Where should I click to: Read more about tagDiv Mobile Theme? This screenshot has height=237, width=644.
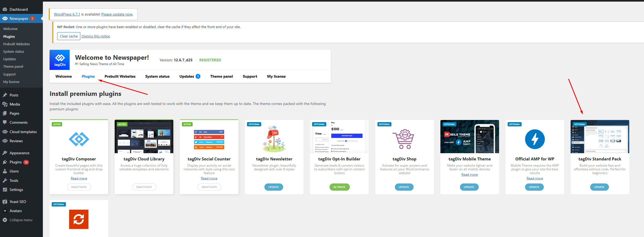pos(470,175)
